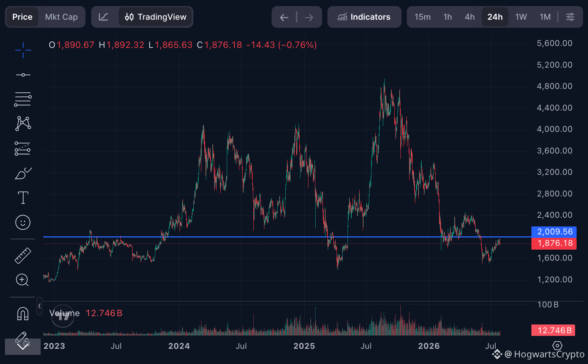Click the 1,200.00 price axis label
The width and height of the screenshot is (588, 364).
click(x=555, y=280)
